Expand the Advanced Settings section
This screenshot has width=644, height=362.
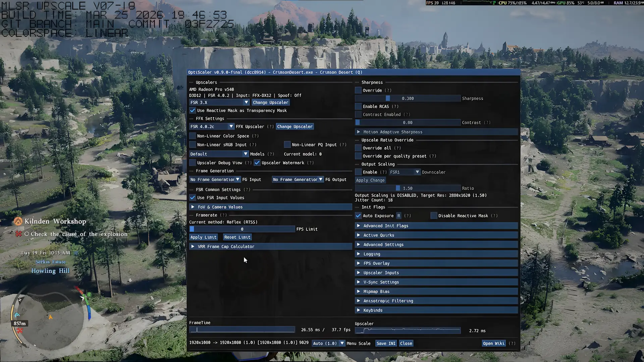click(436, 245)
